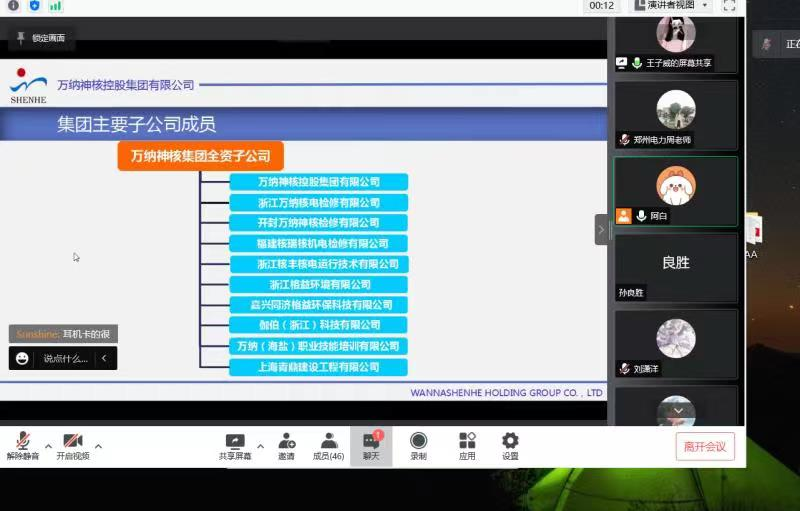Image resolution: width=800 pixels, height=511 pixels.
Task: Collapse the participant video panel side arrow
Action: [x=601, y=230]
